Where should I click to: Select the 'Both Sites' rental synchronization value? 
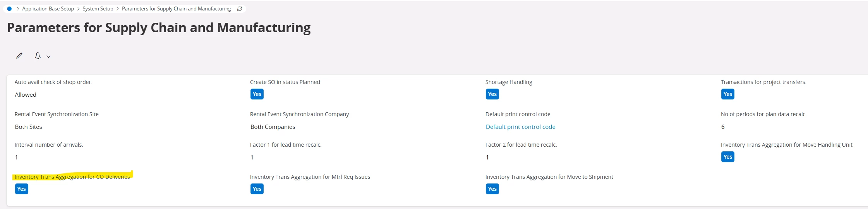tap(29, 127)
